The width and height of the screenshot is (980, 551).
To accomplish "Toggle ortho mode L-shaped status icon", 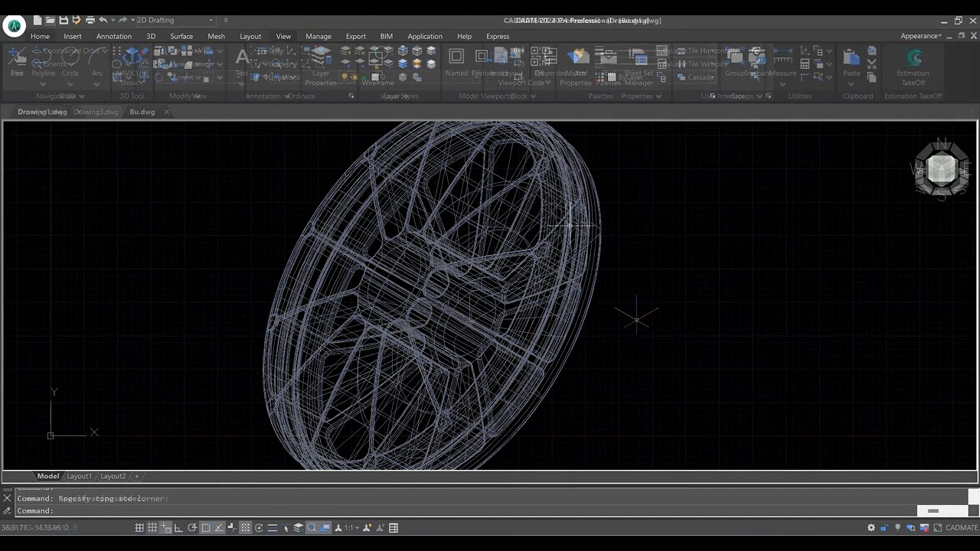I will [x=178, y=527].
